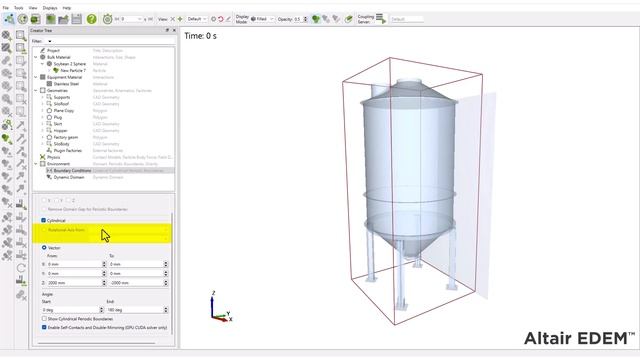Viewport: 640px width, 360px height.
Task: Open the Creator mode icon in toolbar
Action: click(x=9, y=19)
